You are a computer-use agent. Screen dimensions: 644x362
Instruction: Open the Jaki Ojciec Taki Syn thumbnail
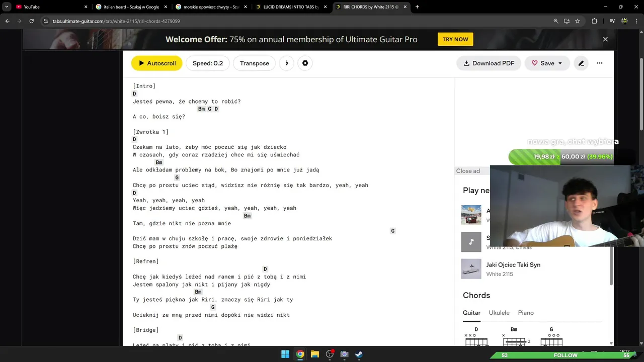[471, 269]
